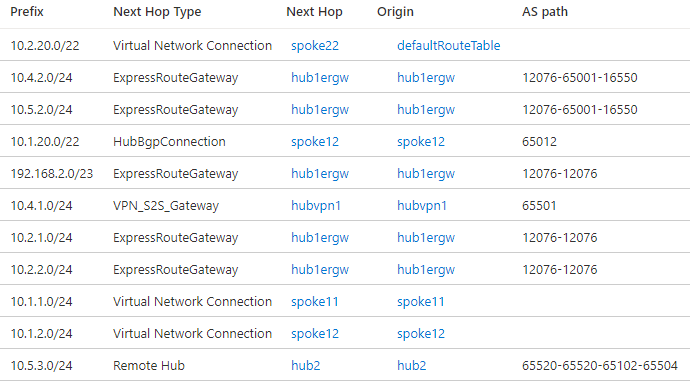Open spoke12 origin for 10.1.20.0/22
Viewport: 697px width, 388px height.
click(421, 142)
